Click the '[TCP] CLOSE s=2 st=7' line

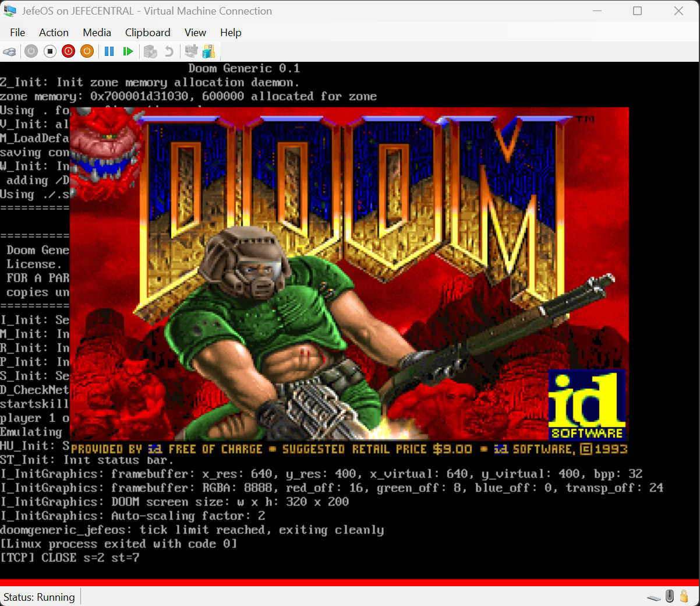[70, 558]
